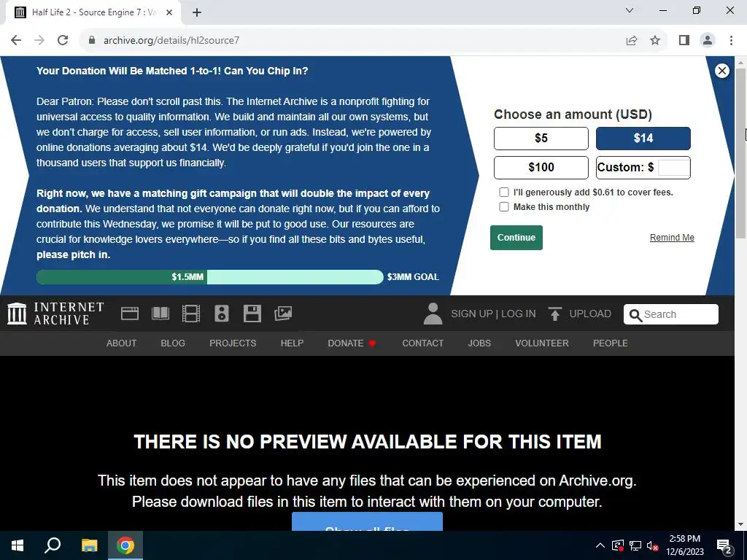The width and height of the screenshot is (747, 560).
Task: Click the green Continue button
Action: (516, 238)
